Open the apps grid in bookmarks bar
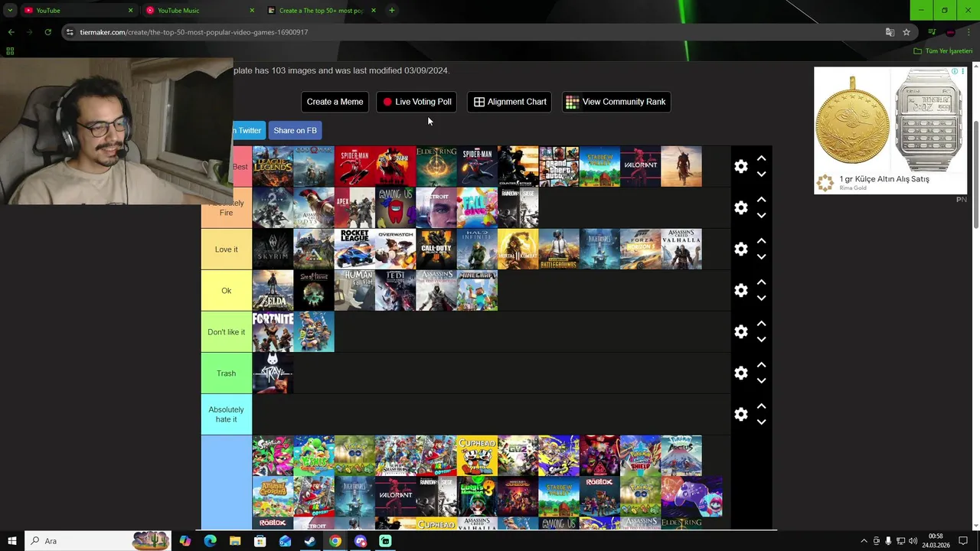The image size is (980, 551). click(x=10, y=51)
